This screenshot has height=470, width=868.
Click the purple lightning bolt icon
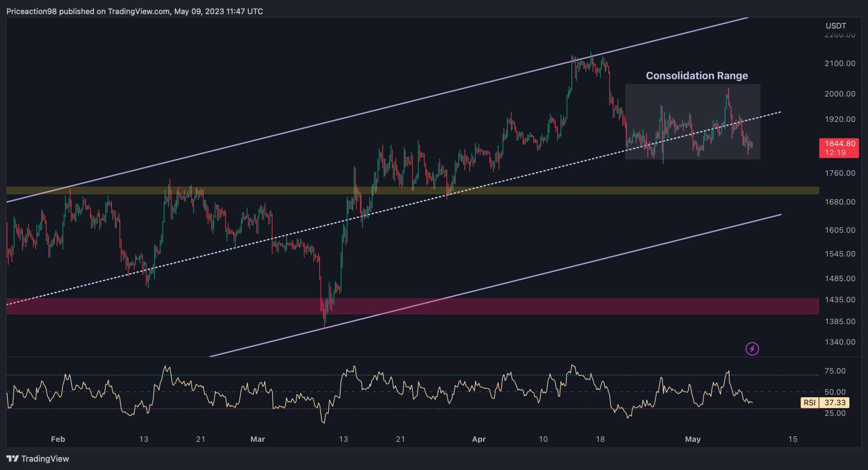[x=752, y=349]
